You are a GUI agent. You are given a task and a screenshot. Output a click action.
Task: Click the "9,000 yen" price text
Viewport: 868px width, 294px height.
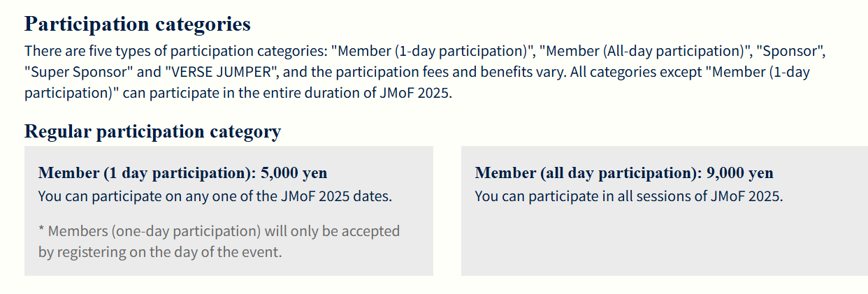point(739,173)
